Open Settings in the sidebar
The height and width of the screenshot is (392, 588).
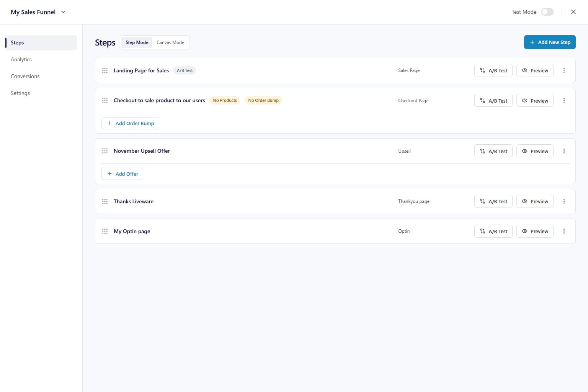20,93
